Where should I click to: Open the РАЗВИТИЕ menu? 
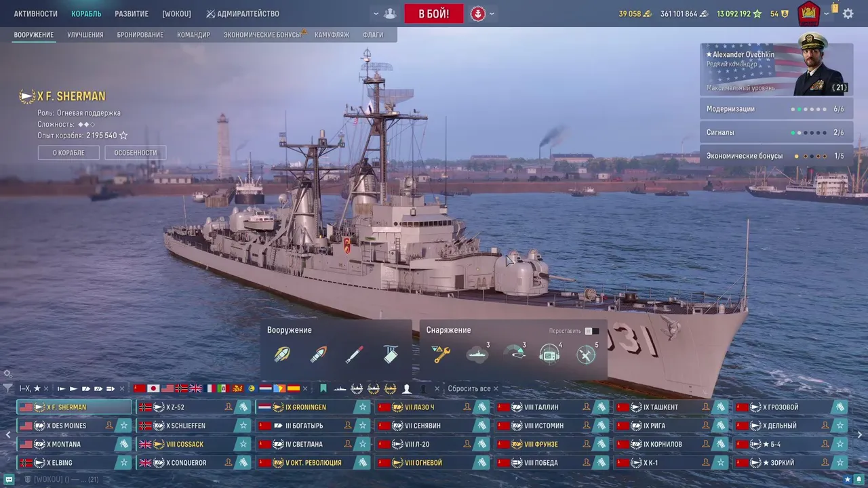(132, 14)
